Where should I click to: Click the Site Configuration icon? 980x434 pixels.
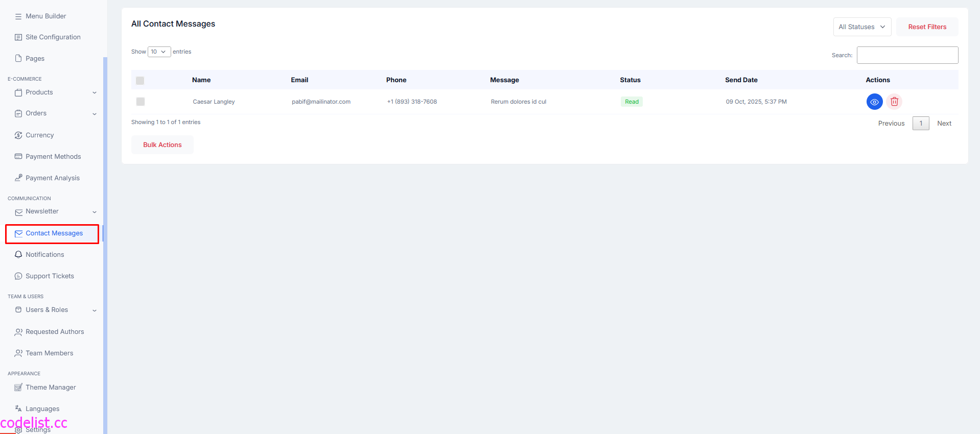[18, 37]
